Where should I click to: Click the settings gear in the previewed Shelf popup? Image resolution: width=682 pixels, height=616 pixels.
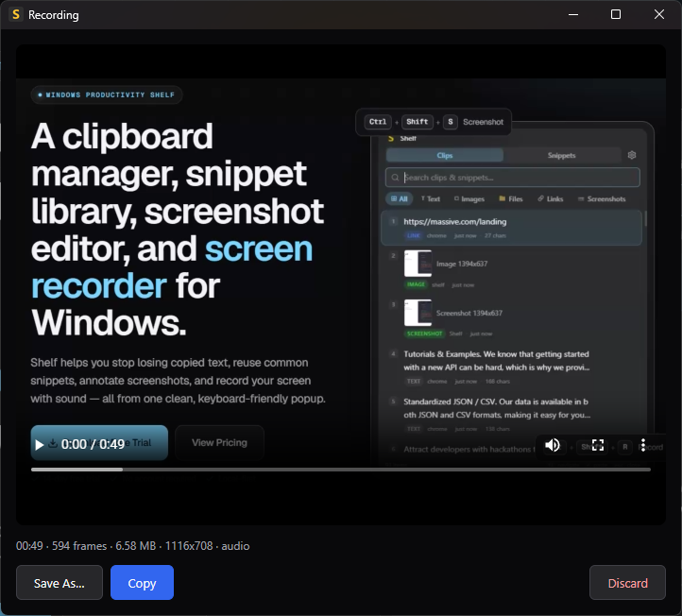pyautogui.click(x=632, y=155)
